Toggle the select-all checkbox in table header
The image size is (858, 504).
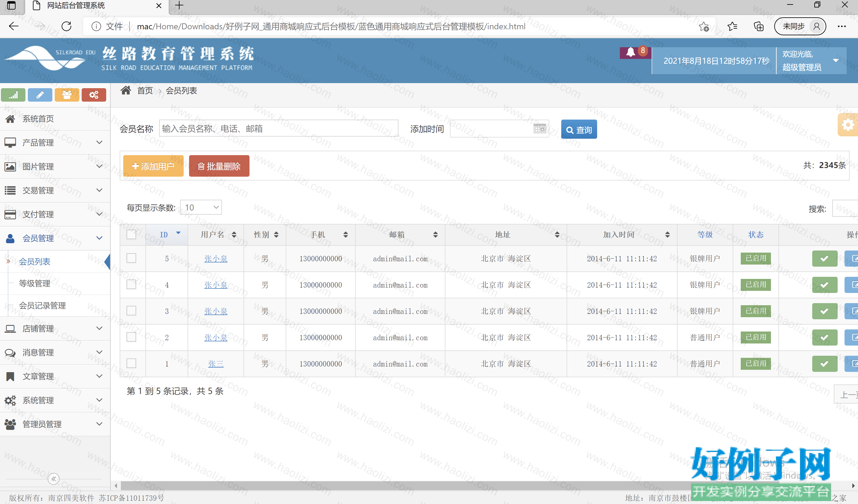[131, 234]
